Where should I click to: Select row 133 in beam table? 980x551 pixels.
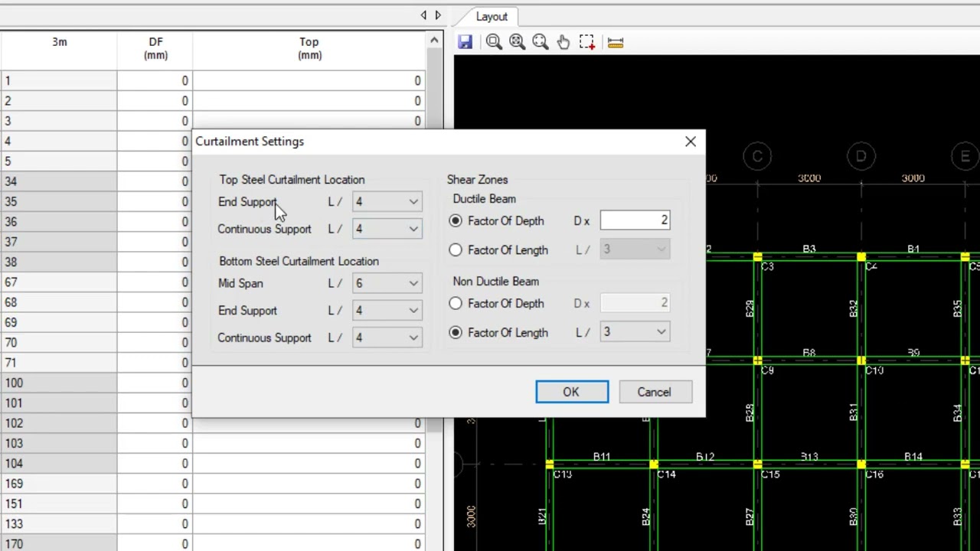coord(58,524)
